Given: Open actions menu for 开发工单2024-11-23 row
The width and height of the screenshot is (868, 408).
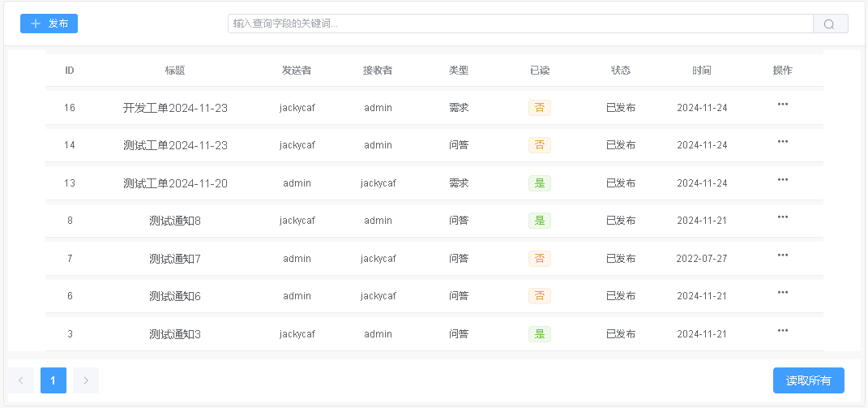Looking at the screenshot, I should point(782,104).
